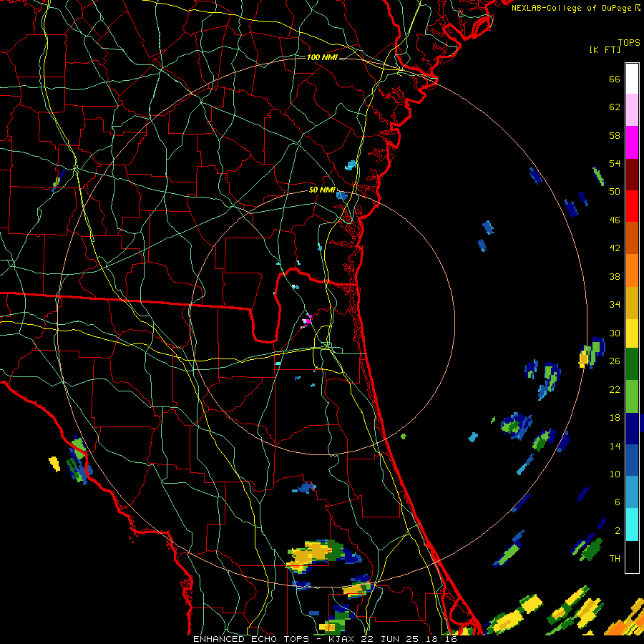Screen dimensions: 644x644
Task: Click the legend value "10"
Action: click(x=615, y=474)
